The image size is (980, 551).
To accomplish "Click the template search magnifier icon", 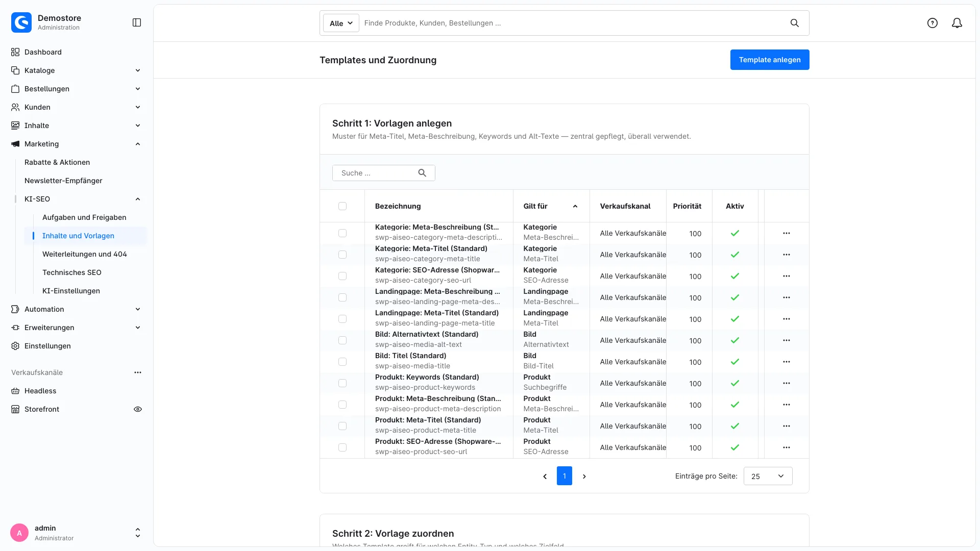I will pos(422,173).
